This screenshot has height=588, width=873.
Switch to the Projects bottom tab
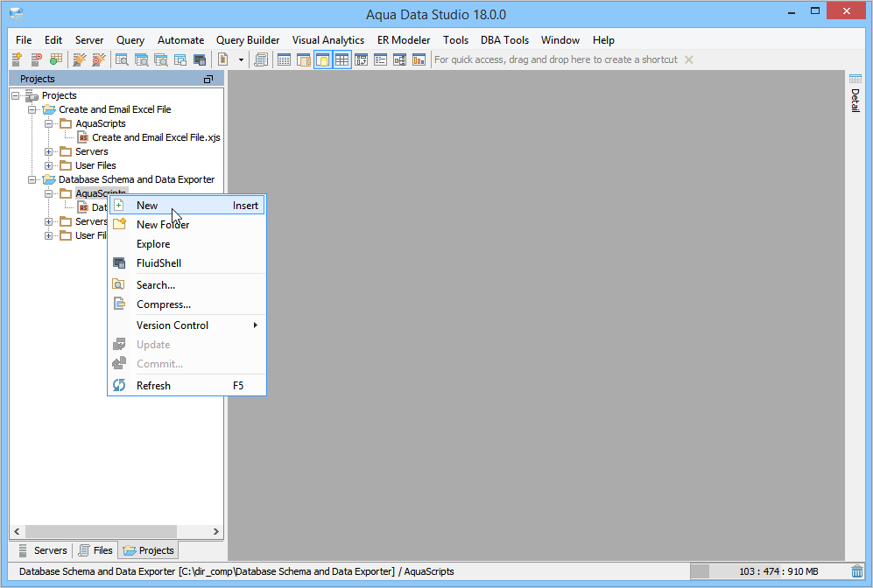click(x=148, y=550)
